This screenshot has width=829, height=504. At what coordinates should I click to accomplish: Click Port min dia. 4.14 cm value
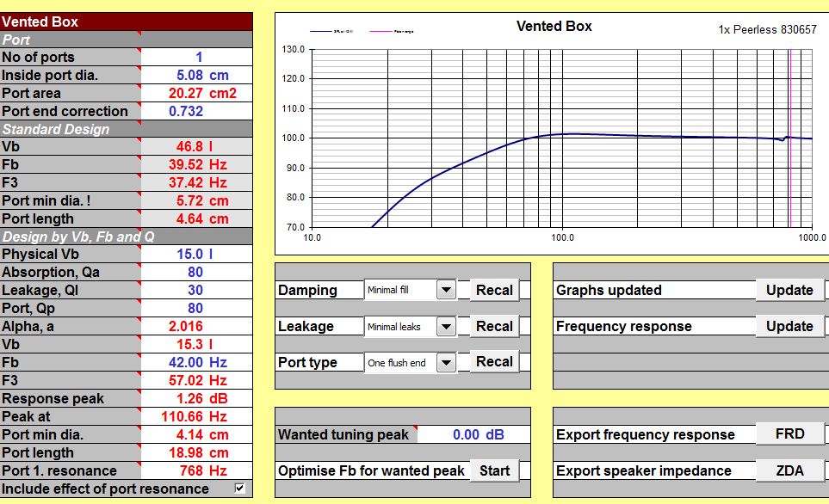tap(196, 434)
